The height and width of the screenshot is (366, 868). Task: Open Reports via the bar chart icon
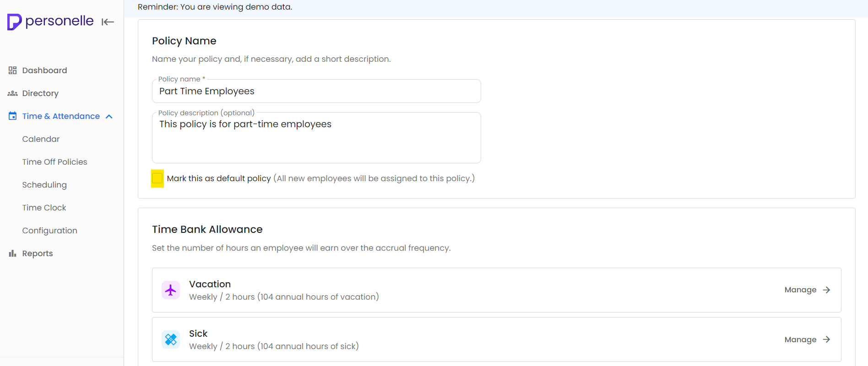click(x=12, y=253)
